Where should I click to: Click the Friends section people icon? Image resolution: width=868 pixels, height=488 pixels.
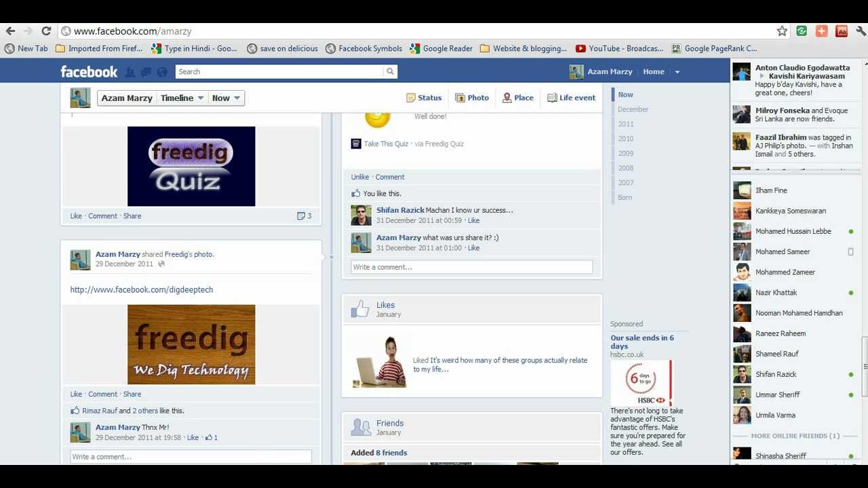coord(360,427)
